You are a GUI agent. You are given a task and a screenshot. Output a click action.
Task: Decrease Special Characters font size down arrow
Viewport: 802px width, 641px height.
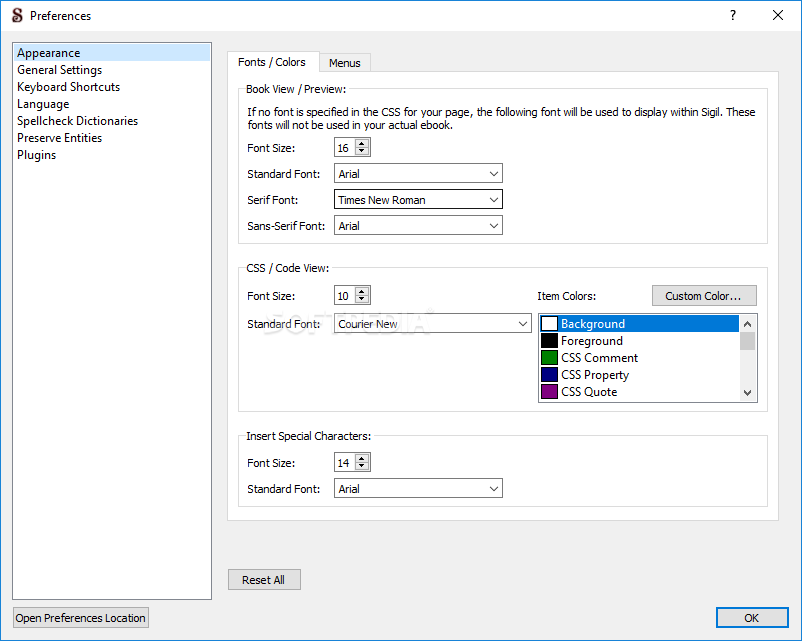click(x=362, y=466)
